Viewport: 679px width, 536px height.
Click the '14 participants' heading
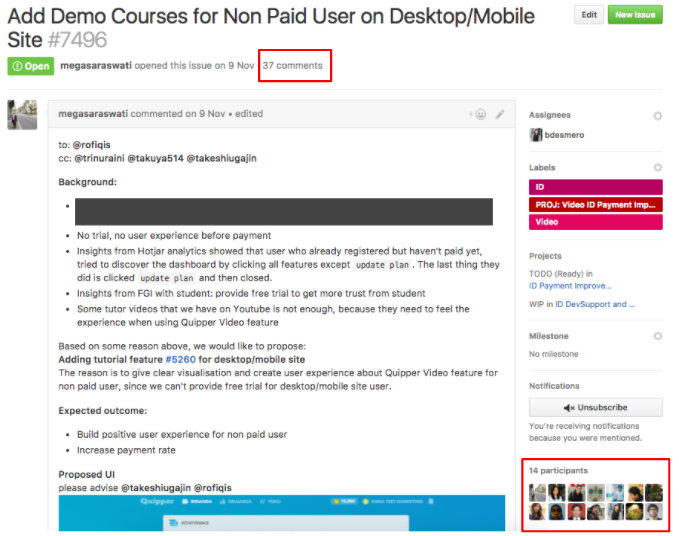pyautogui.click(x=558, y=471)
